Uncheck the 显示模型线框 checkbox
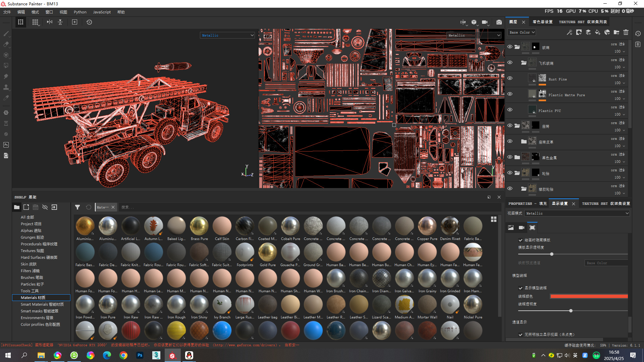This screenshot has width=644, height=362. point(521,288)
